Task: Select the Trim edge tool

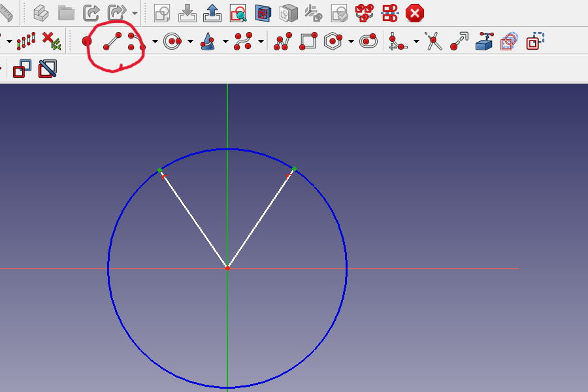Action: (434, 41)
